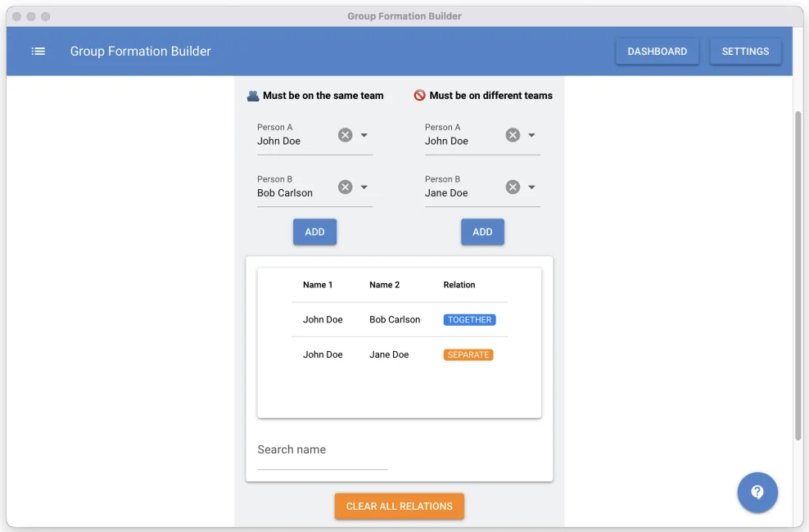Select John Doe in the TOGETHER row
This screenshot has height=532, width=809.
(323, 320)
